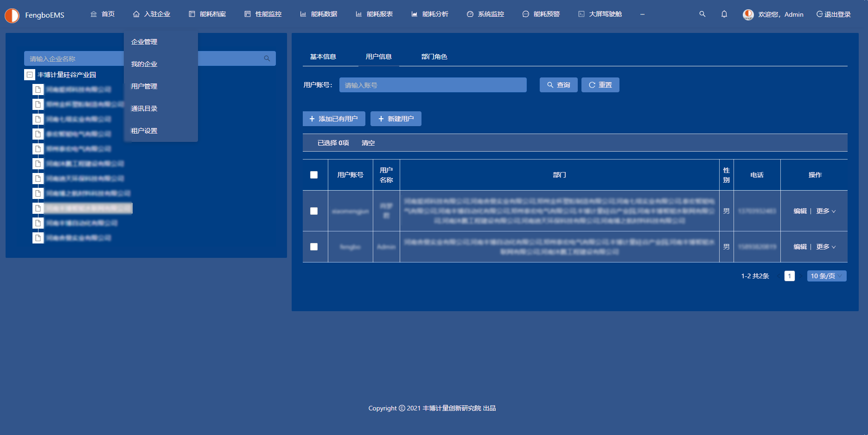Click the 新建用户 button

tap(396, 119)
